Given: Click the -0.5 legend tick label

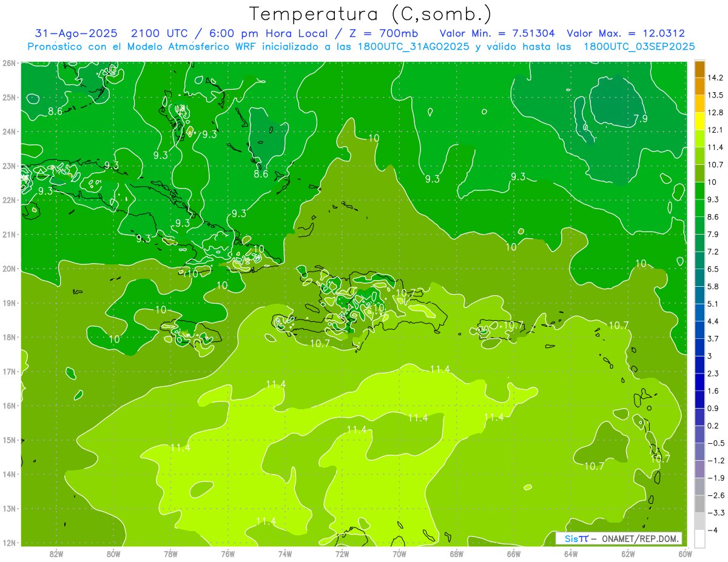Looking at the screenshot, I should pyautogui.click(x=716, y=443).
